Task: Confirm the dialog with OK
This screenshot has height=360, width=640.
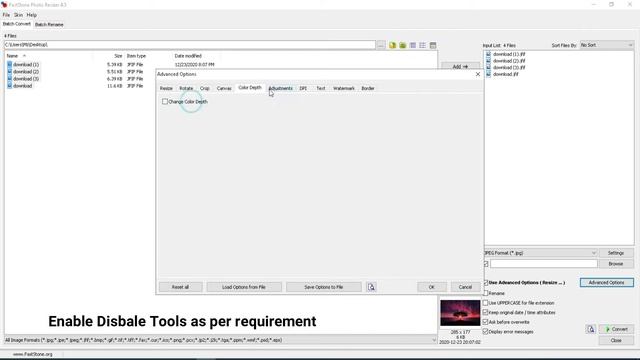Action: click(x=431, y=287)
